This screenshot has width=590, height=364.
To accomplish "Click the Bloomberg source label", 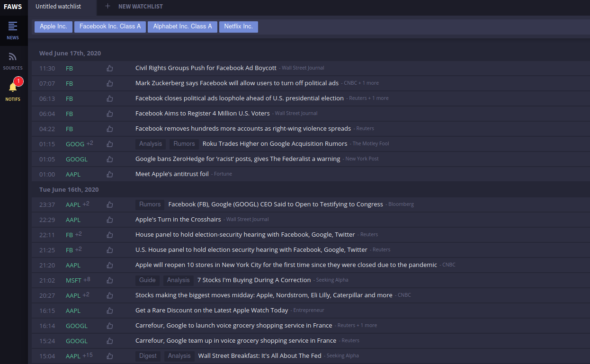I will [x=401, y=204].
